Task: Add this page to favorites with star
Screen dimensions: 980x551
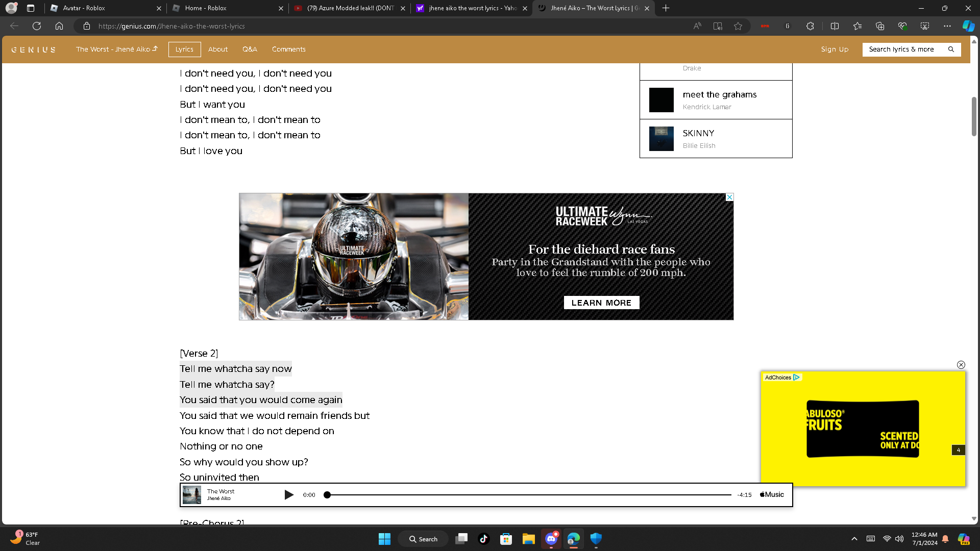Action: (738, 26)
